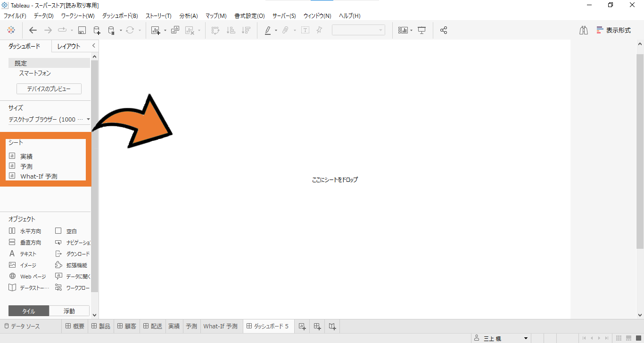This screenshot has width=644, height=343.
Task: Click the share workbook icon
Action: (443, 30)
